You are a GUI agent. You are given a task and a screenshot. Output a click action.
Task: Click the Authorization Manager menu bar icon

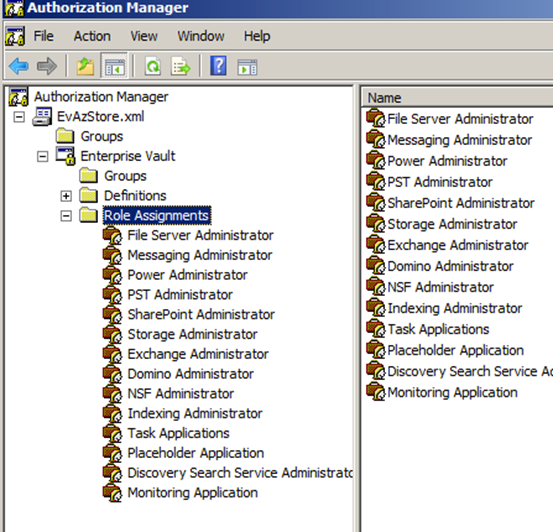pos(15,36)
